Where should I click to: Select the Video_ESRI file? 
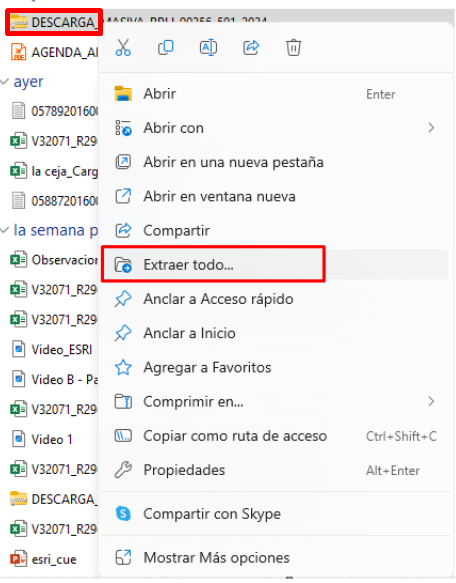coord(52,350)
